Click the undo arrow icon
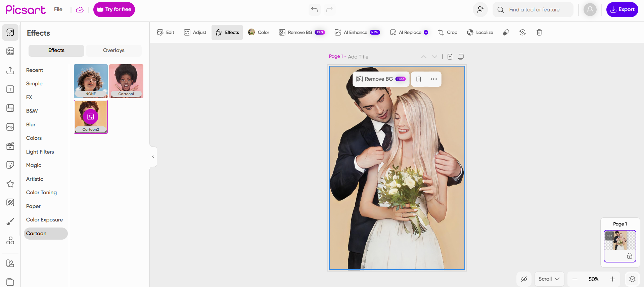Screen dimensions: 644x287 314,9
